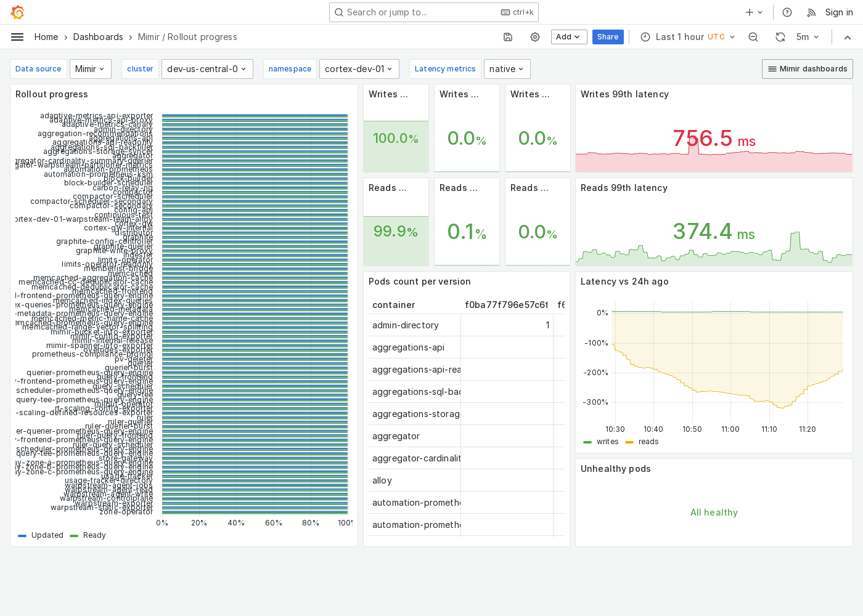
Task: Go to Home breadcrumb
Action: click(x=46, y=37)
